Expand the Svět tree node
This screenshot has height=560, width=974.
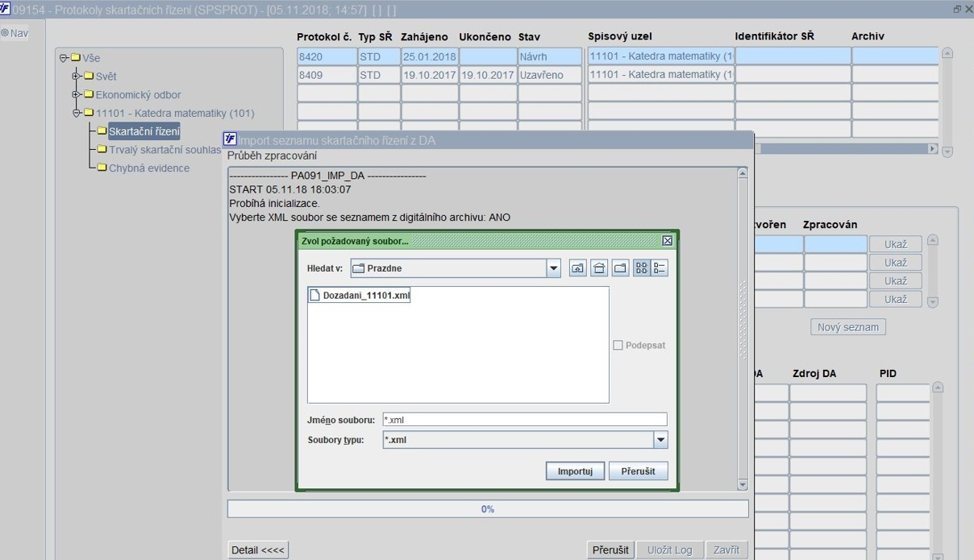tap(77, 76)
